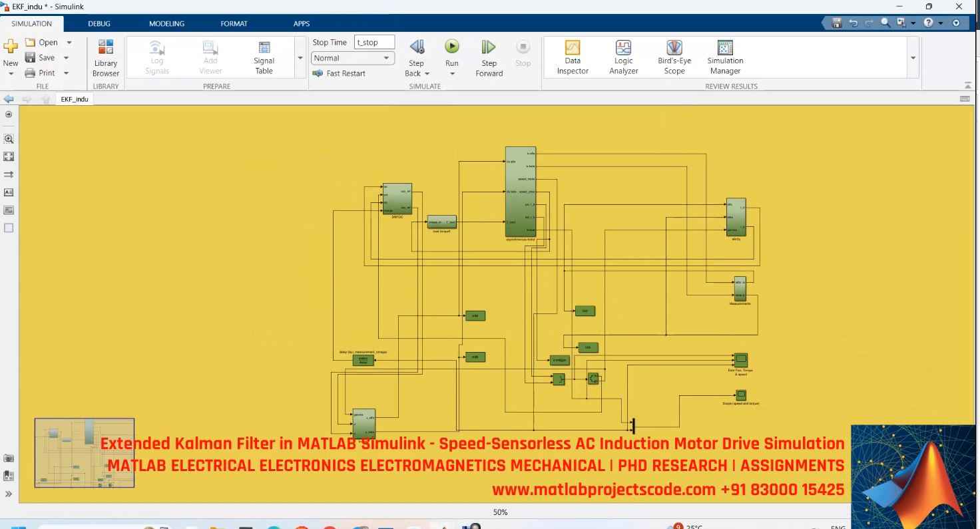Screen dimensions: 980x529
Task: Switch to the DEBUG ribbon tab
Action: coord(99,23)
